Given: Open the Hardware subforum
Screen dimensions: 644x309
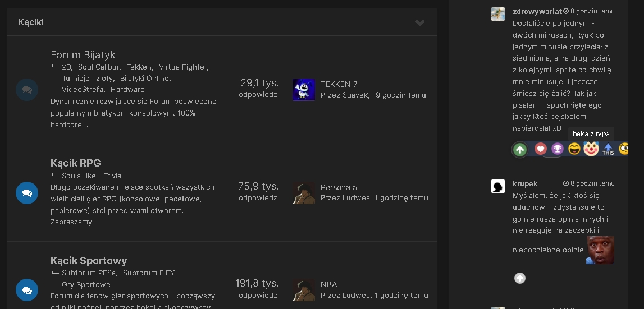Looking at the screenshot, I should (x=127, y=89).
